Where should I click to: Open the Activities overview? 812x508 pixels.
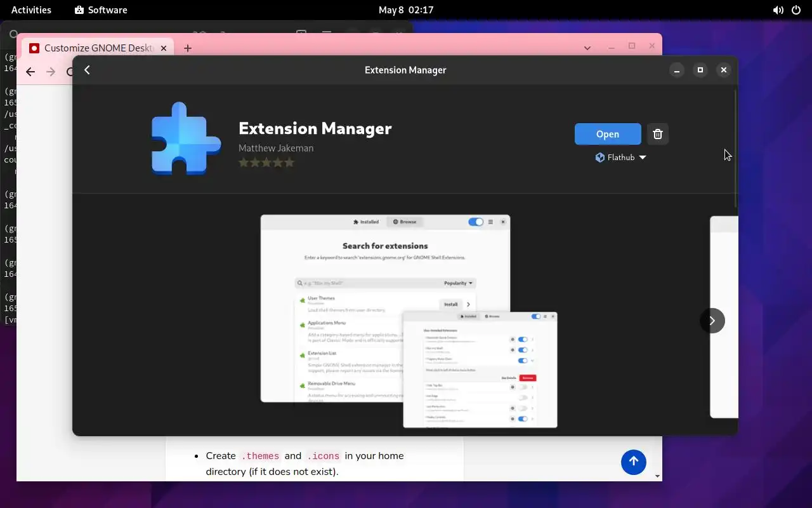31,10
